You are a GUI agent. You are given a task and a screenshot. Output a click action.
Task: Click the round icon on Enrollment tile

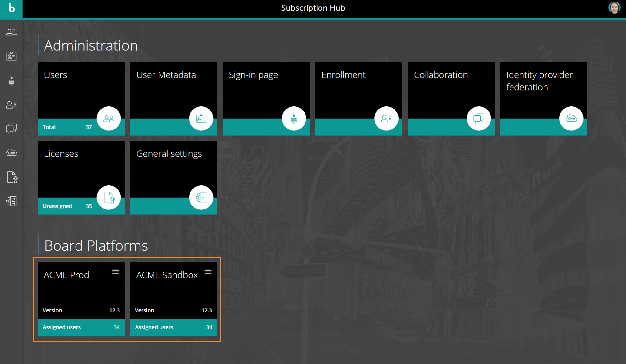(x=386, y=119)
